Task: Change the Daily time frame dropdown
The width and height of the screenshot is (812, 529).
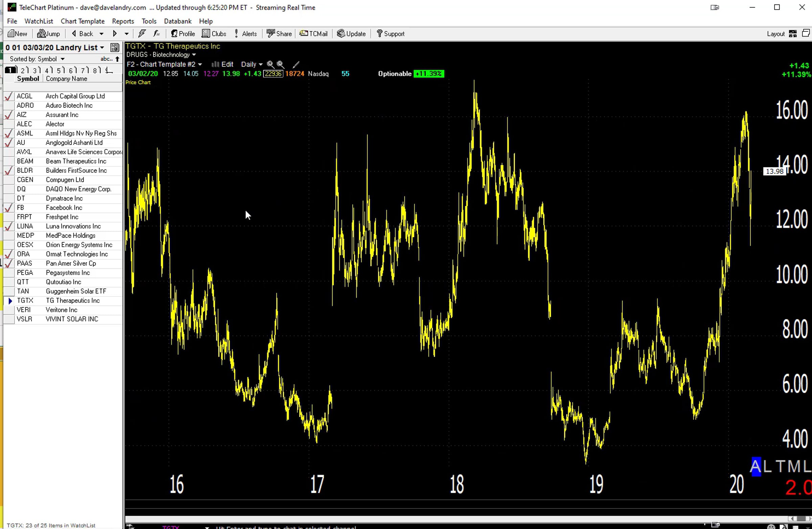Action: 252,64
